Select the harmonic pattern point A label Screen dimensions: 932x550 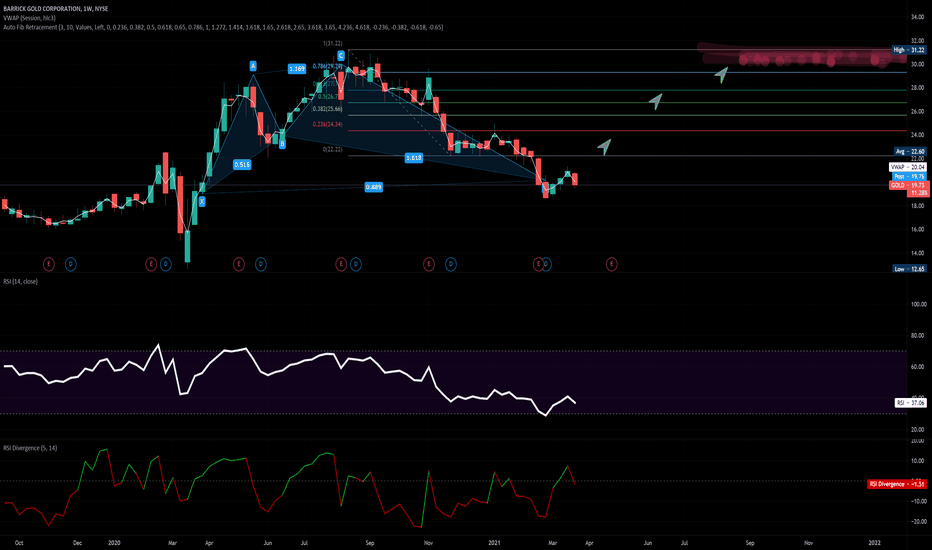[x=253, y=65]
